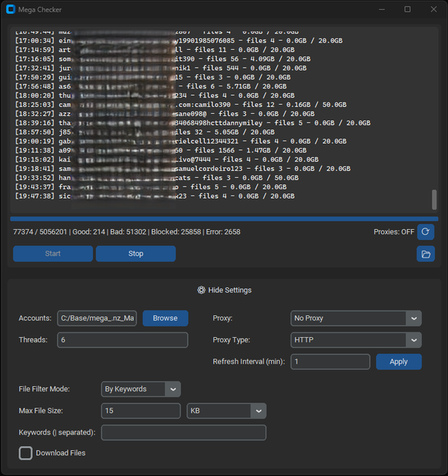Open the File Filter Mode dropdown
The image size is (448, 476).
141,389
